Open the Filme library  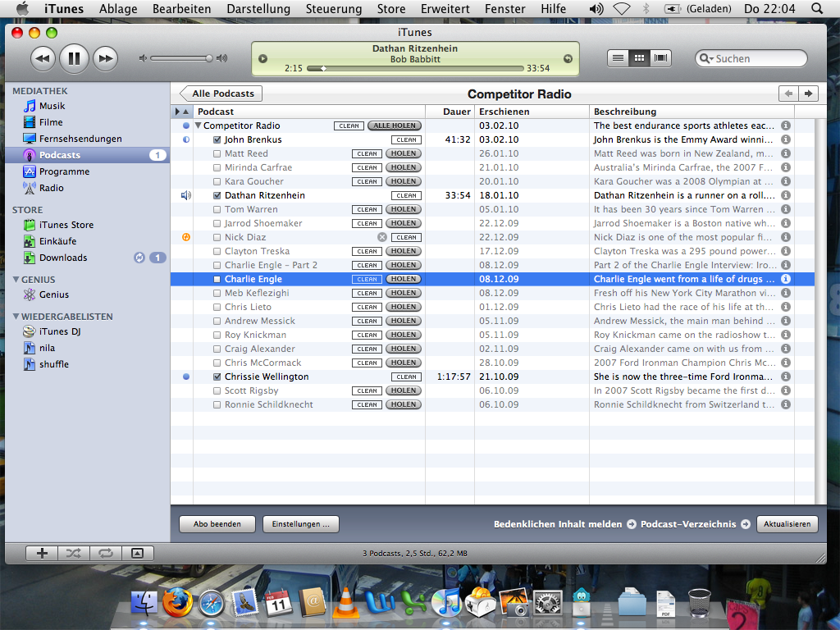(x=51, y=122)
